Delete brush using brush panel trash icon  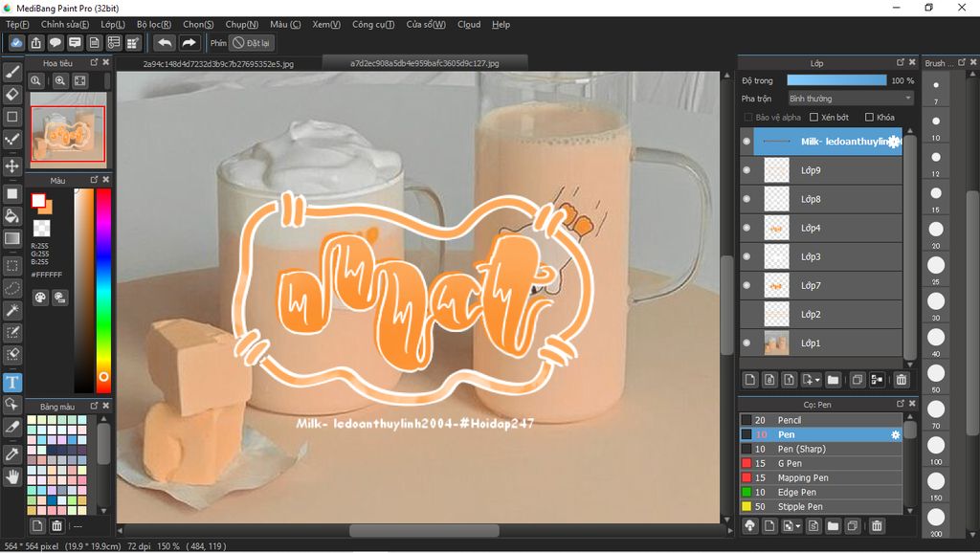point(877,526)
